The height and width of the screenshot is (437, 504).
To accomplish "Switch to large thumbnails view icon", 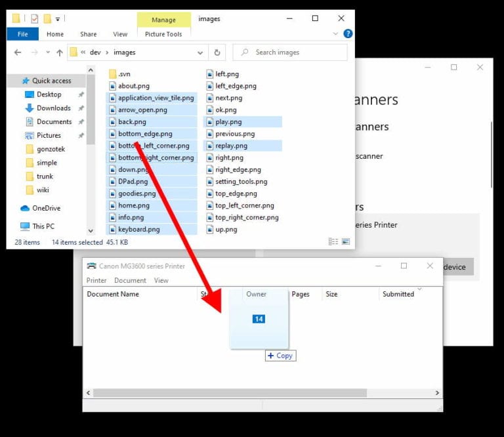I will [x=346, y=241].
